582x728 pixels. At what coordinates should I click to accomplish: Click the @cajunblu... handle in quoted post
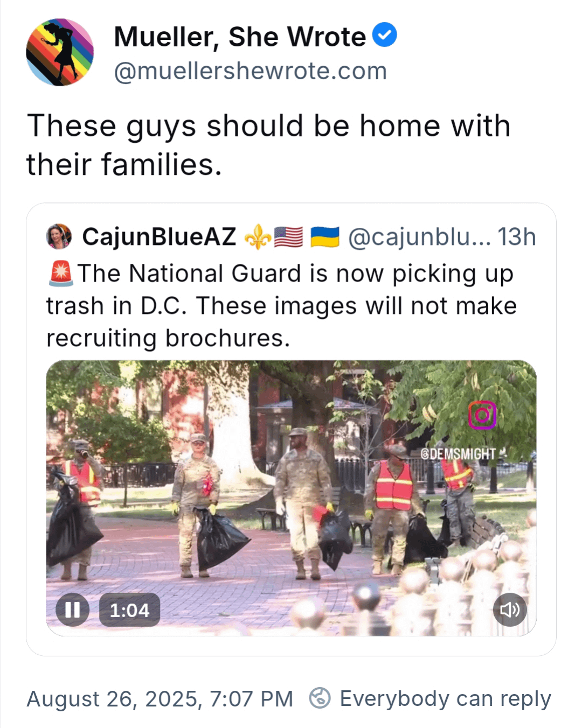coord(419,237)
